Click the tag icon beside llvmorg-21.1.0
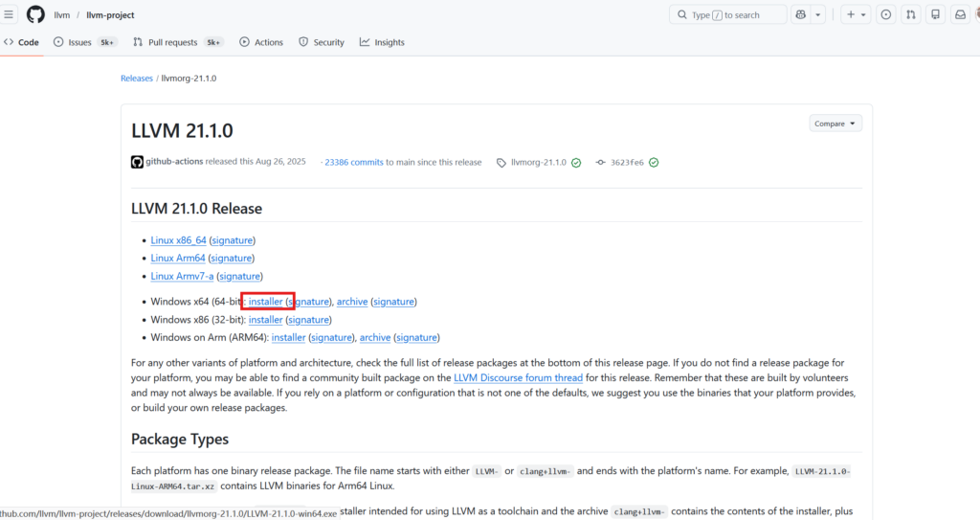Viewport: 980px width, 520px height. [501, 163]
